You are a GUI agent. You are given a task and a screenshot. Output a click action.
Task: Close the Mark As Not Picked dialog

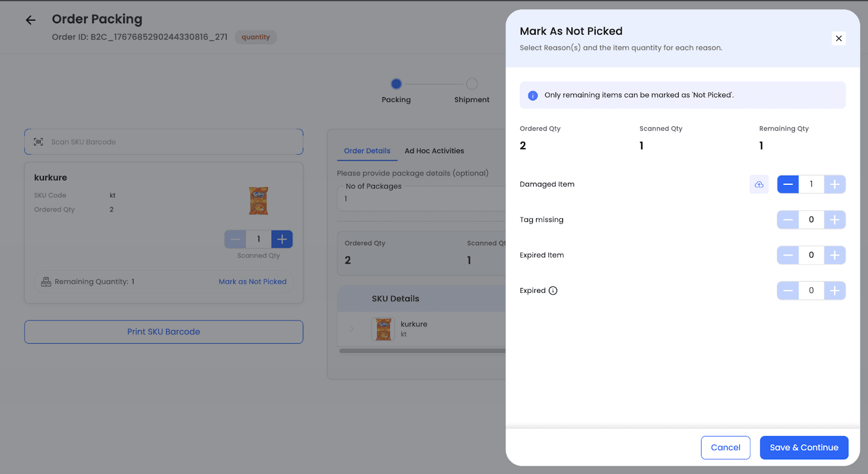point(838,39)
